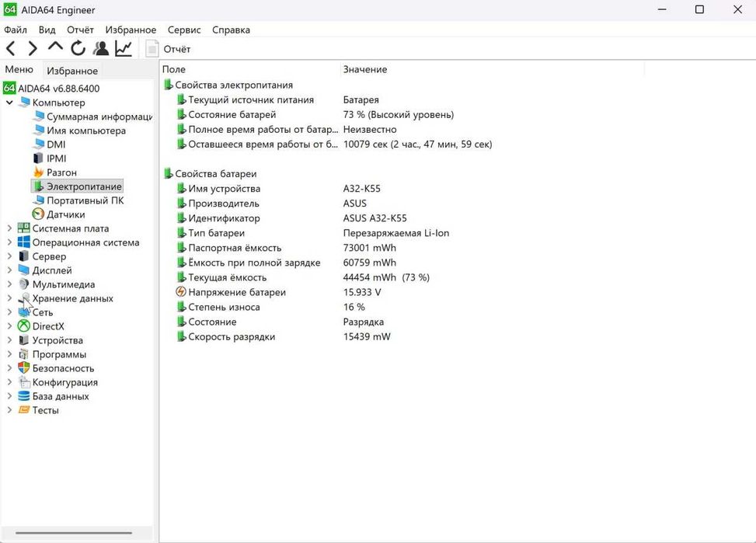The image size is (756, 543).
Task: Open the Файл menu
Action: (x=16, y=30)
